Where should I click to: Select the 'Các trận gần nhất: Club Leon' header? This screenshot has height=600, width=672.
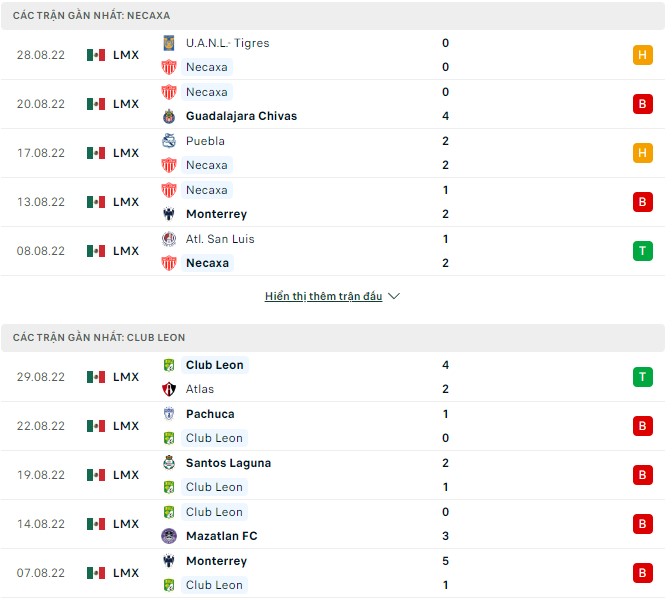99,338
